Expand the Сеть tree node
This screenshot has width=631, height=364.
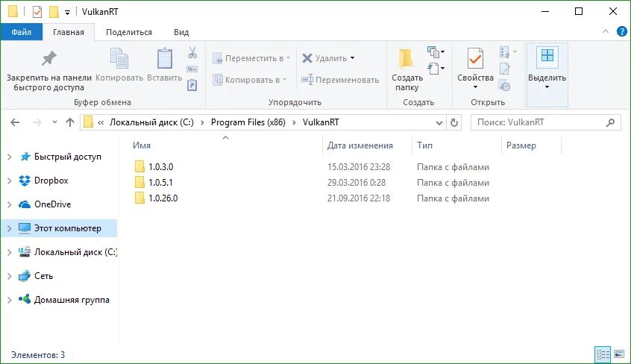click(10, 276)
